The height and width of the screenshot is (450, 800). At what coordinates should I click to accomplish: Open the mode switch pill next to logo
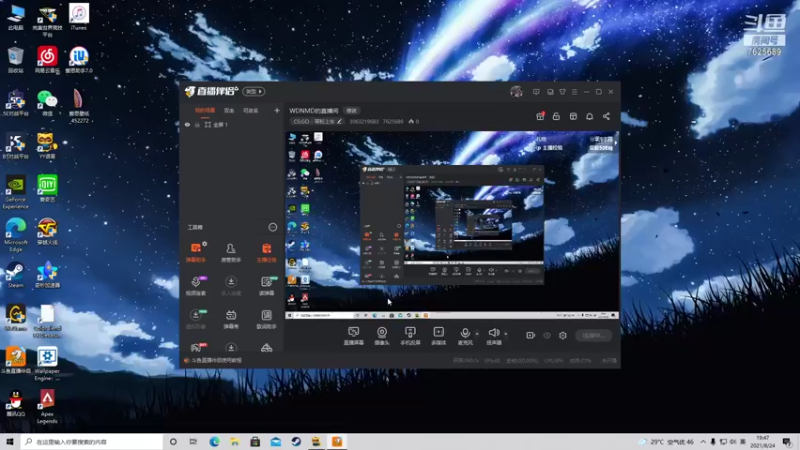[x=253, y=91]
